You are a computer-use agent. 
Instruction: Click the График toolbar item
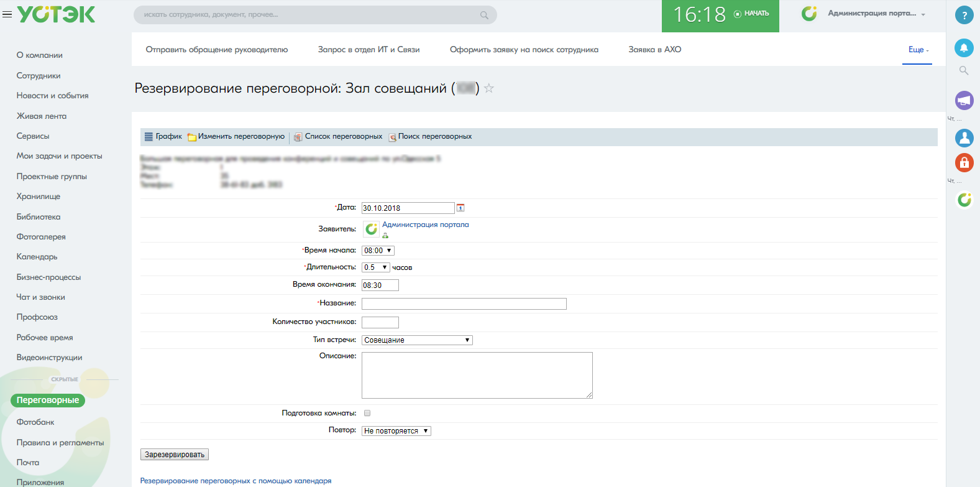(163, 136)
